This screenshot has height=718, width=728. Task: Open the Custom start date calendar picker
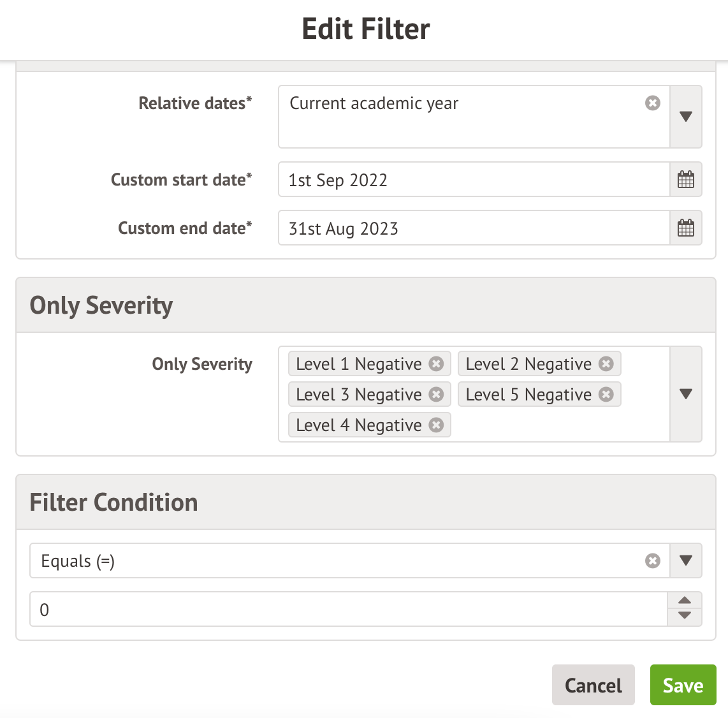[x=686, y=180]
